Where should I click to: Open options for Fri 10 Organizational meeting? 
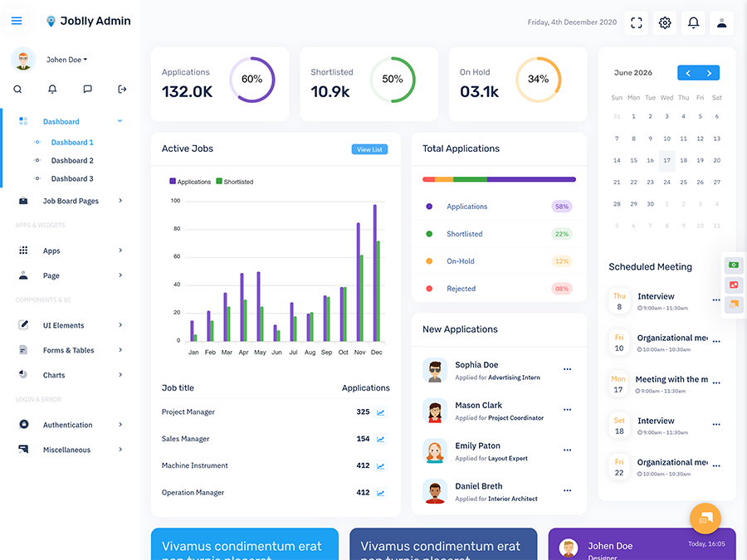coord(716,342)
